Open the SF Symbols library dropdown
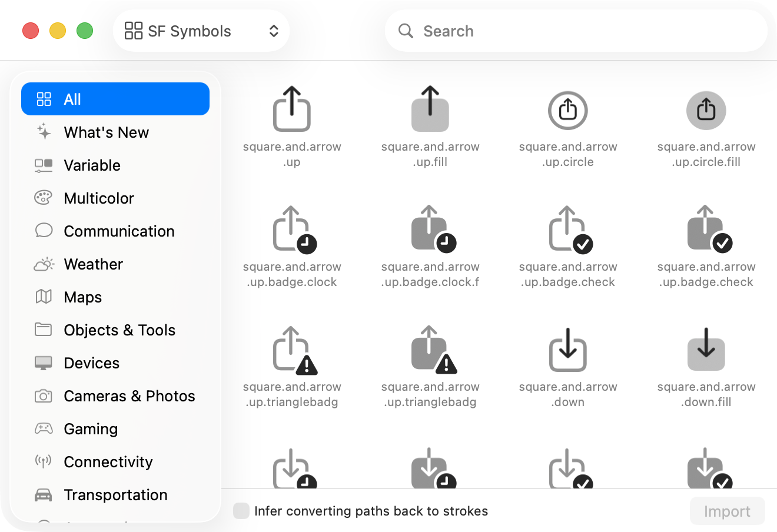 pyautogui.click(x=201, y=31)
